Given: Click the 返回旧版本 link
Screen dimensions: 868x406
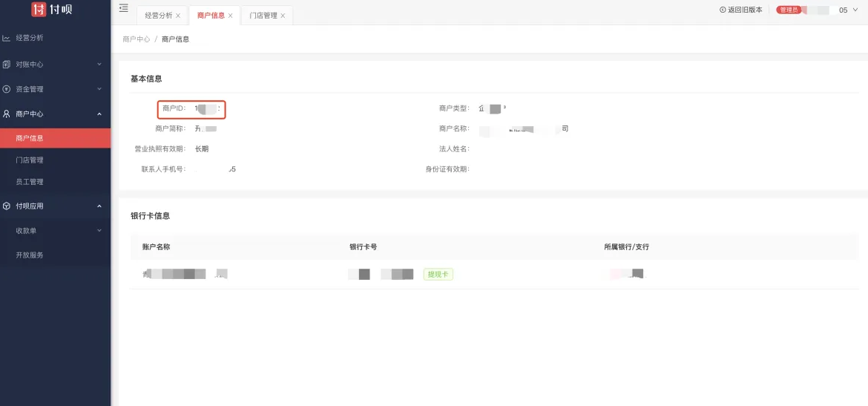Looking at the screenshot, I should [x=745, y=10].
